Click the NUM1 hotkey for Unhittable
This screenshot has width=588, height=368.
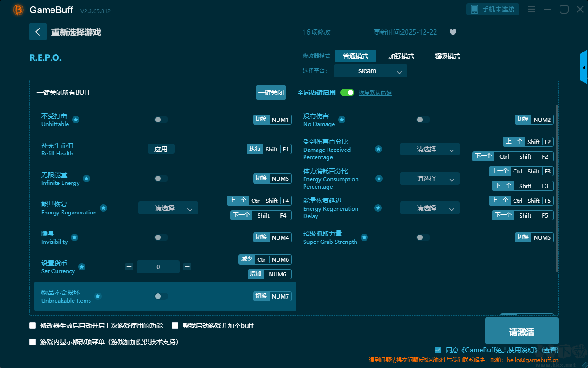click(x=272, y=120)
